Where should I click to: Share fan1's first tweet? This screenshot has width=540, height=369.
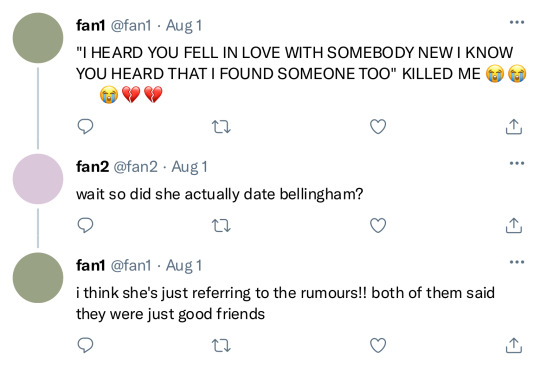(x=514, y=126)
